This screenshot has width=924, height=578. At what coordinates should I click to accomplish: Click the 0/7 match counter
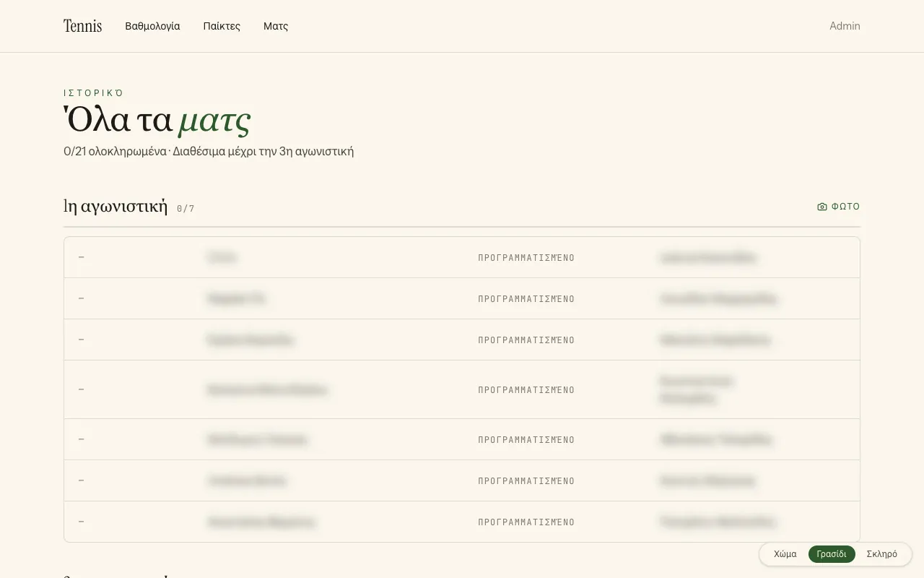pyautogui.click(x=186, y=209)
